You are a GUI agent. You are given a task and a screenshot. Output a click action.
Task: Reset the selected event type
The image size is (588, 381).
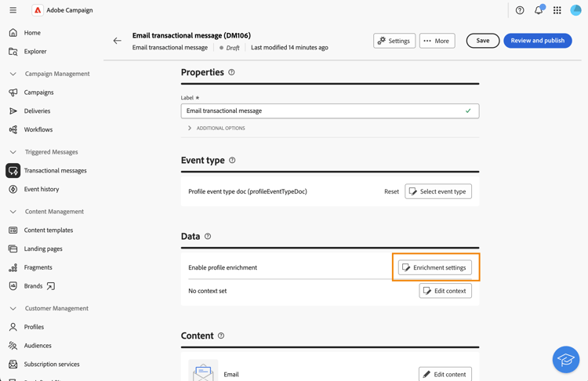(x=391, y=191)
